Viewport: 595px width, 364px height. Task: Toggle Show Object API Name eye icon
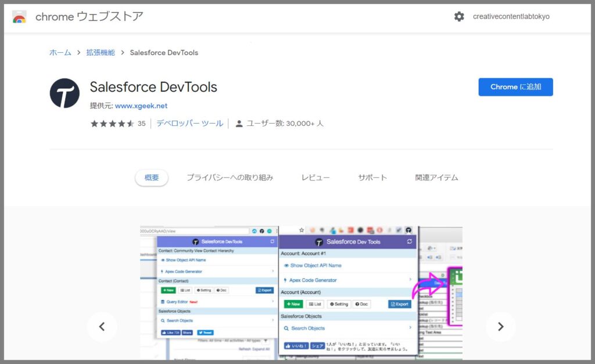click(286, 265)
